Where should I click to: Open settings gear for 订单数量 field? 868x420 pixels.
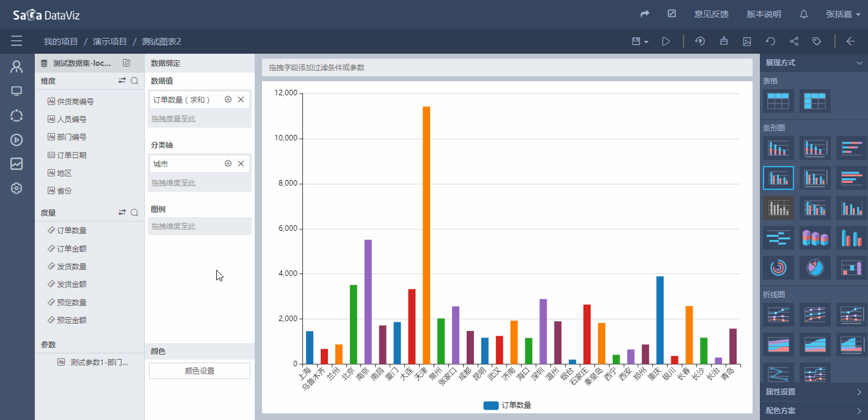tap(228, 100)
